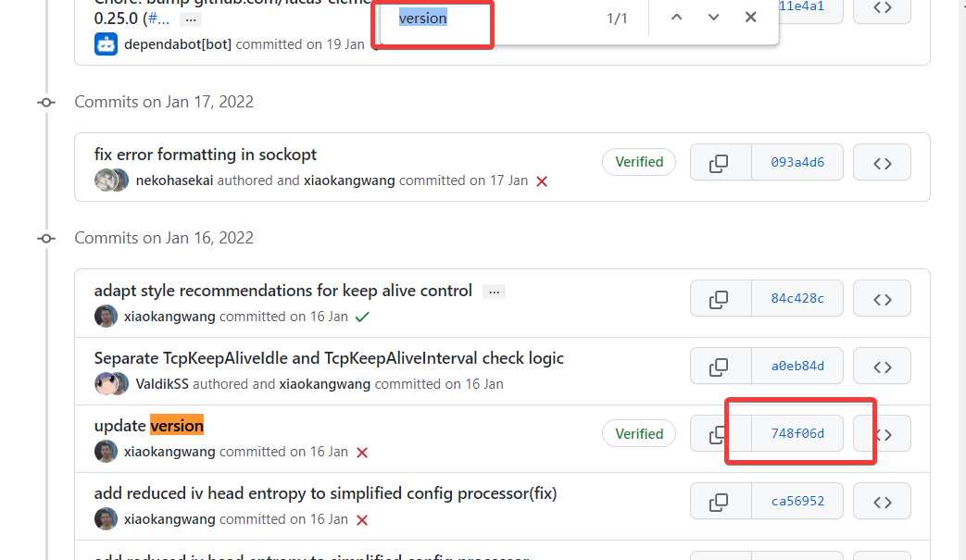Image resolution: width=966 pixels, height=560 pixels.
Task: Show Verified badge details for update version commit
Action: click(639, 433)
